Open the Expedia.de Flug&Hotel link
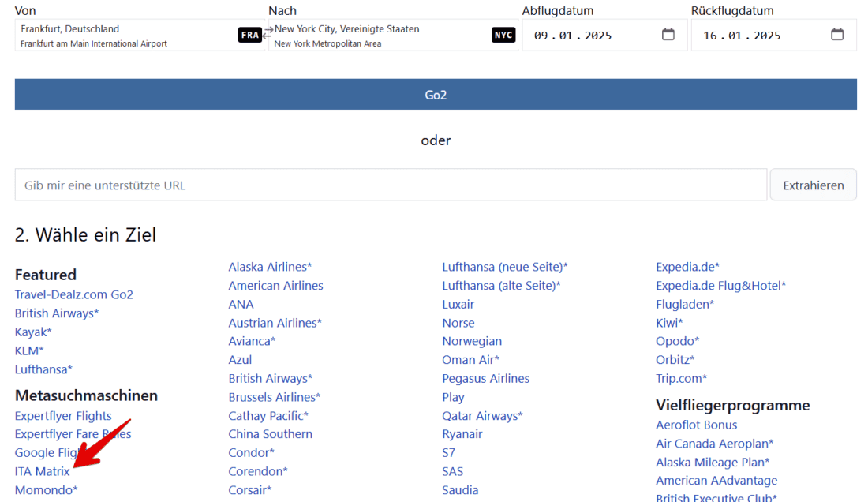This screenshot has width=868, height=502. click(720, 286)
